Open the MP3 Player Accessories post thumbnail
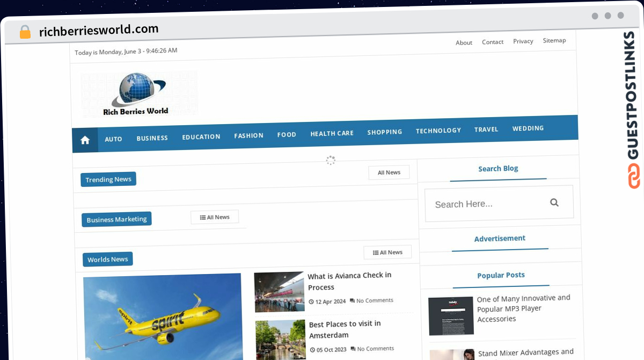The image size is (644, 360). point(451,316)
